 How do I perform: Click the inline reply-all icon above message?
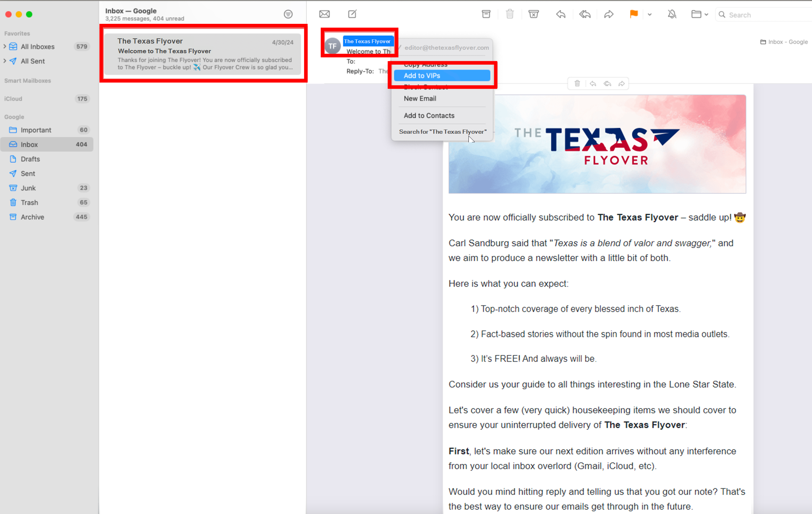click(607, 84)
